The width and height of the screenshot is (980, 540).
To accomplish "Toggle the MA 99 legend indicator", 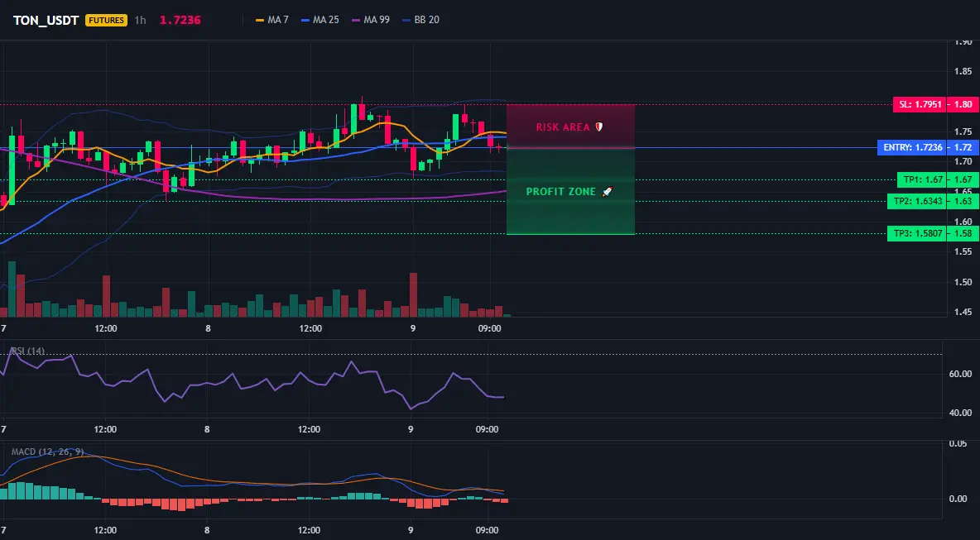I will pyautogui.click(x=371, y=20).
